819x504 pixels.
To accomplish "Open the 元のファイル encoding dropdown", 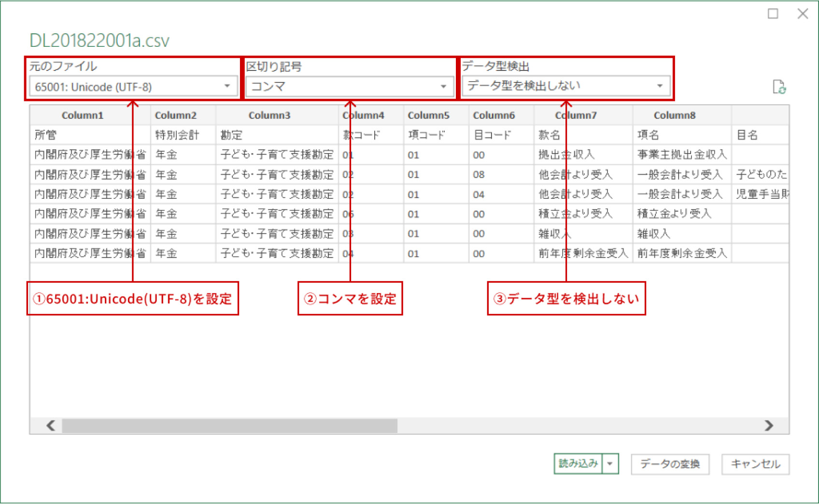I will pyautogui.click(x=228, y=86).
